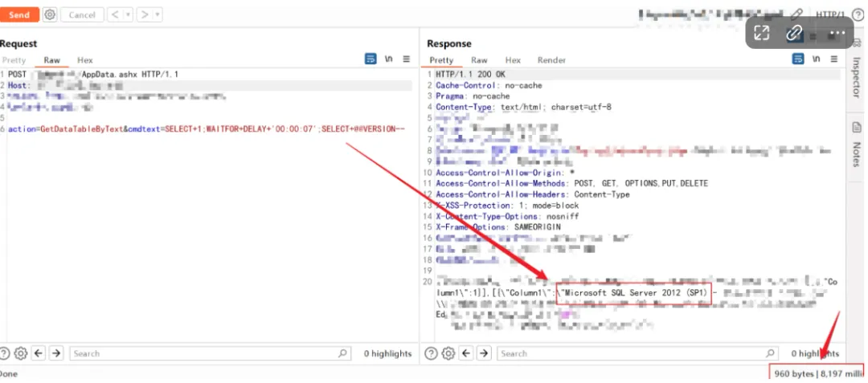868x383 pixels.
Task: Toggle non-printable chars in Request panel
Action: 389,59
